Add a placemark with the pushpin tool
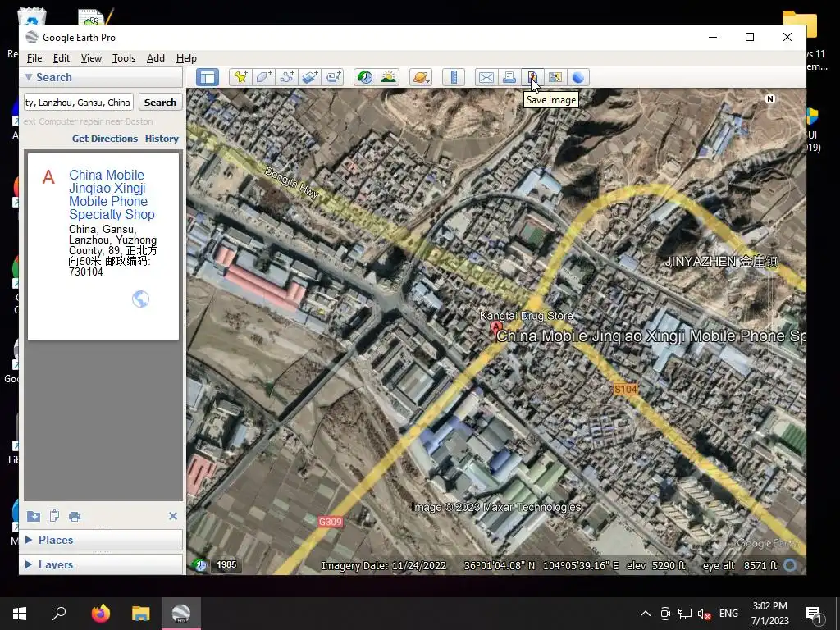This screenshot has height=630, width=840. (240, 77)
